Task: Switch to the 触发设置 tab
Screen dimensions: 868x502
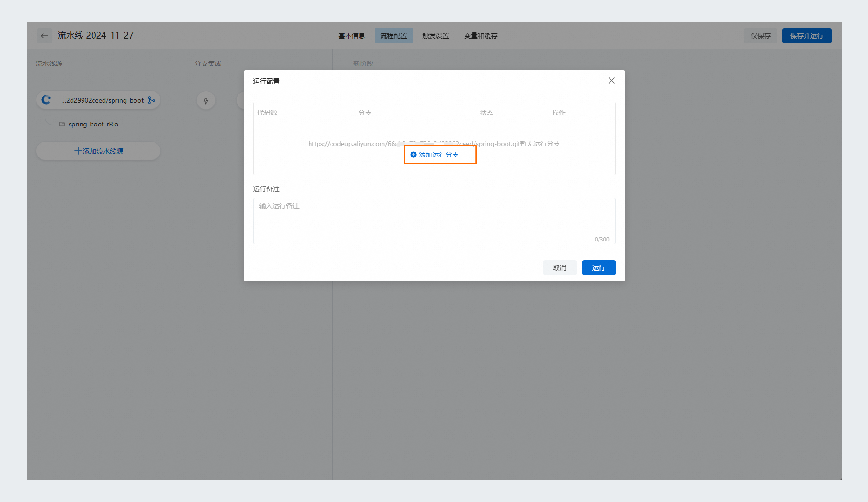Action: coord(435,36)
